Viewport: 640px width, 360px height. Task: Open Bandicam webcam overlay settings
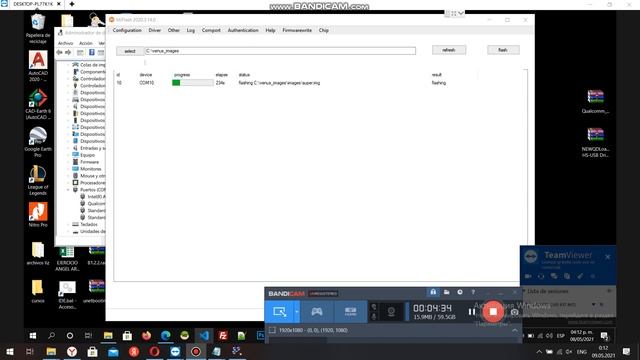coord(391,312)
